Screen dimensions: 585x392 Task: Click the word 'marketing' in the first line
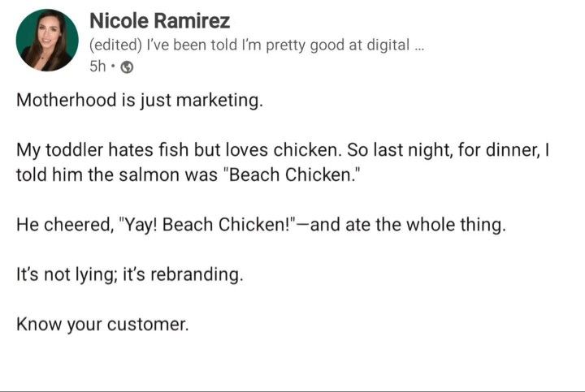coord(219,101)
